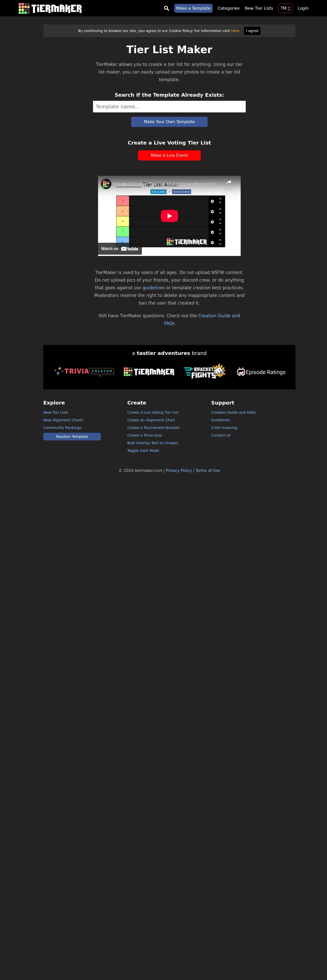Click the video title text link

coord(167,184)
